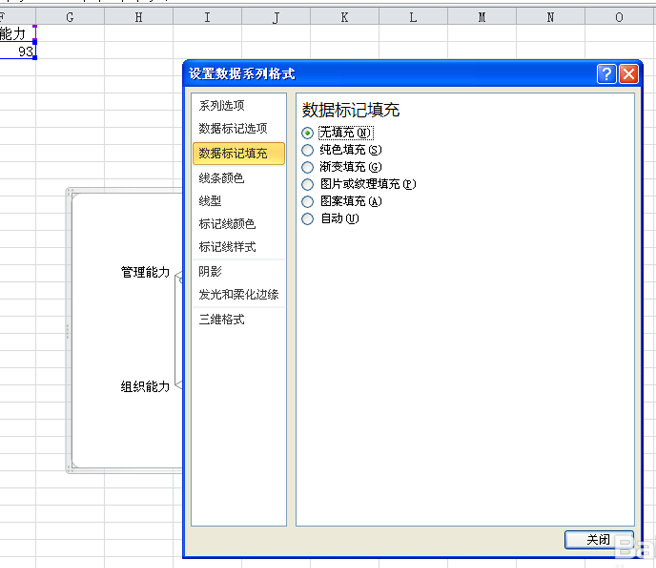
Task: Open the dialog help question-mark button
Action: click(606, 74)
